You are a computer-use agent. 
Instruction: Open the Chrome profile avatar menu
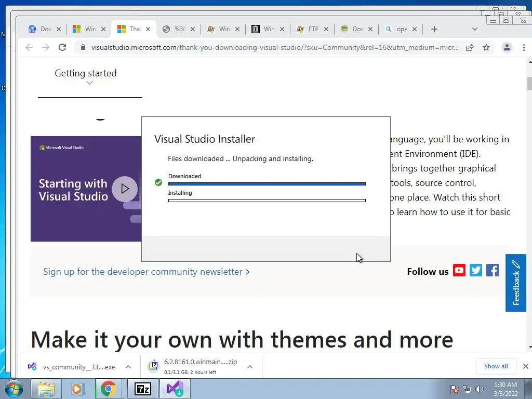(x=507, y=47)
